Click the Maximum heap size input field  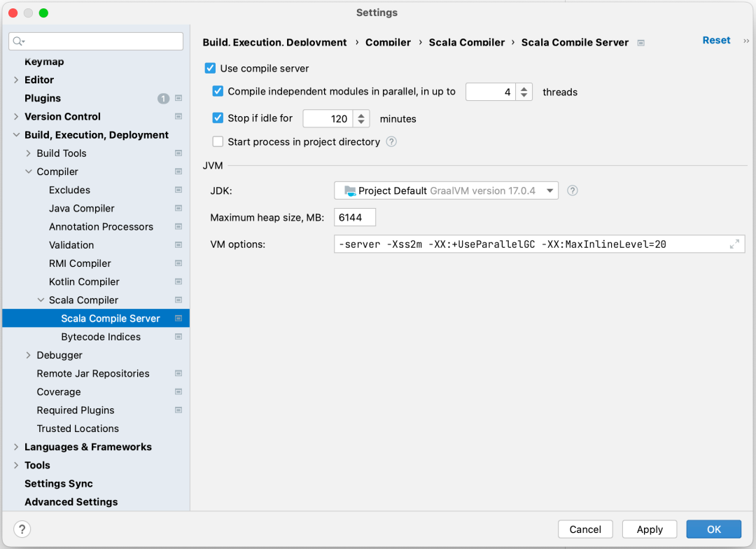click(x=355, y=218)
